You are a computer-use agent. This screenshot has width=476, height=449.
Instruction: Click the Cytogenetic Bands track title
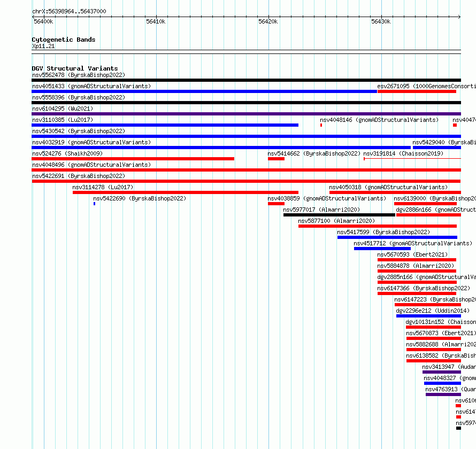click(x=64, y=40)
